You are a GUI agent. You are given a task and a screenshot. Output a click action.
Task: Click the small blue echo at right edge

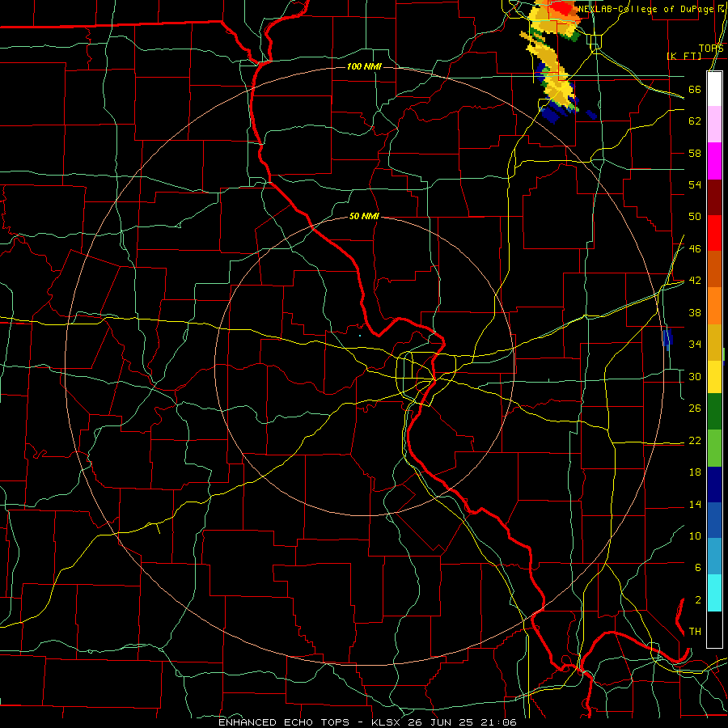[668, 339]
